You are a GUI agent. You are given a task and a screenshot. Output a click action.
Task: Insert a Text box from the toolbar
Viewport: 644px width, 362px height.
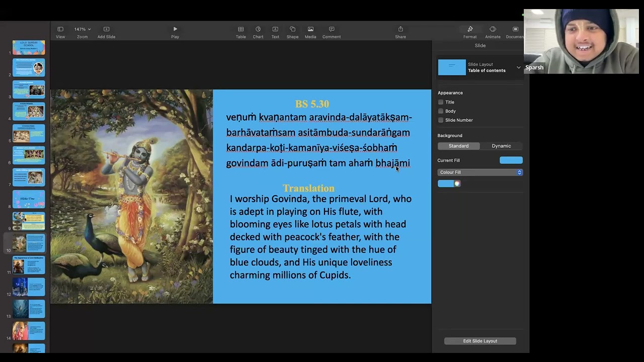pos(275,29)
